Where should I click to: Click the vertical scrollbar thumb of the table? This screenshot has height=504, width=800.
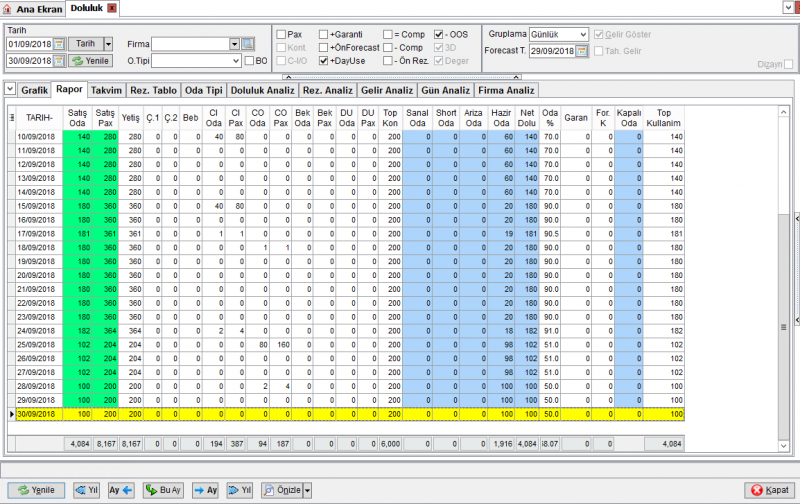(784, 327)
